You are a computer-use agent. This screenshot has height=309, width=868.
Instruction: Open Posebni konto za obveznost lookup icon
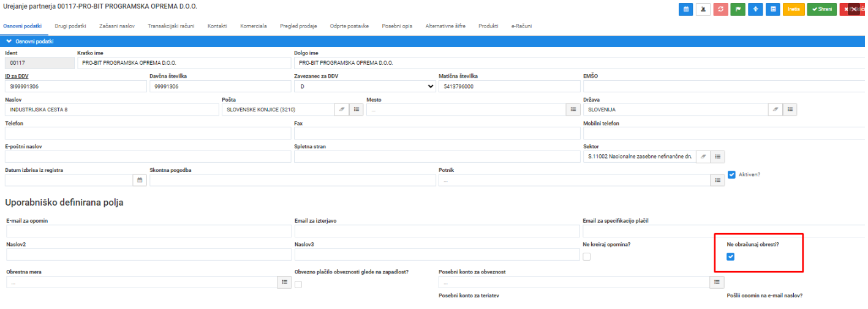pos(717,282)
